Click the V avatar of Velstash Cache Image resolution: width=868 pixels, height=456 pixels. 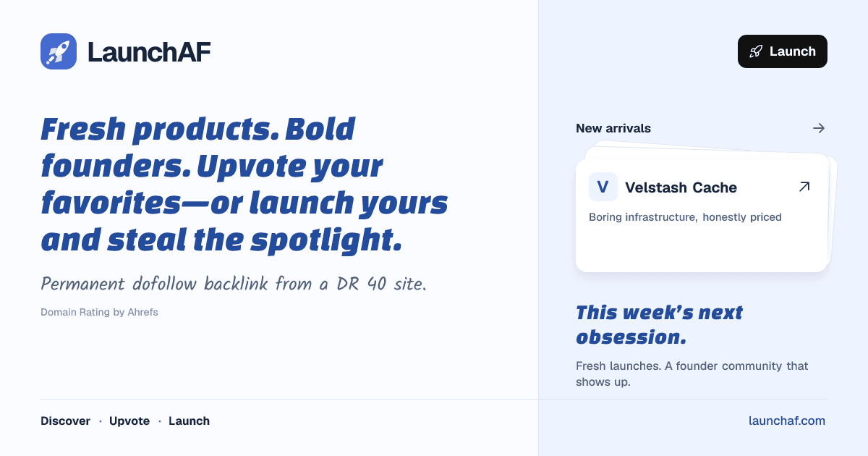pos(603,187)
